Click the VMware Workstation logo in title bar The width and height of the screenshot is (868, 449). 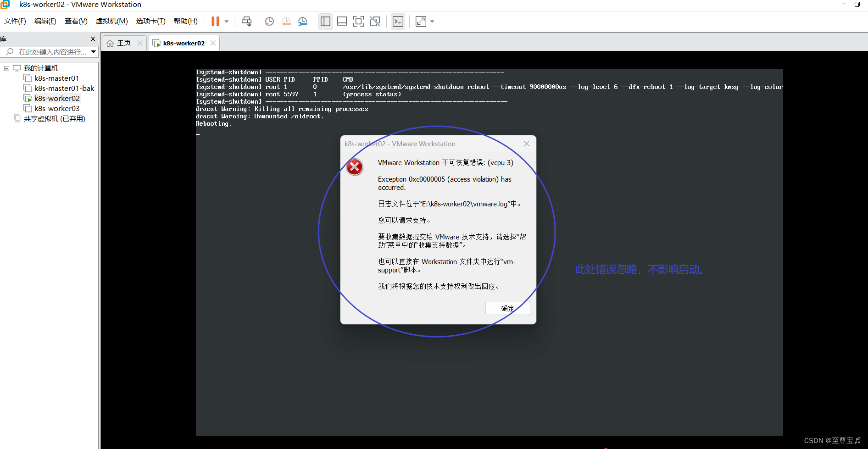(x=5, y=5)
